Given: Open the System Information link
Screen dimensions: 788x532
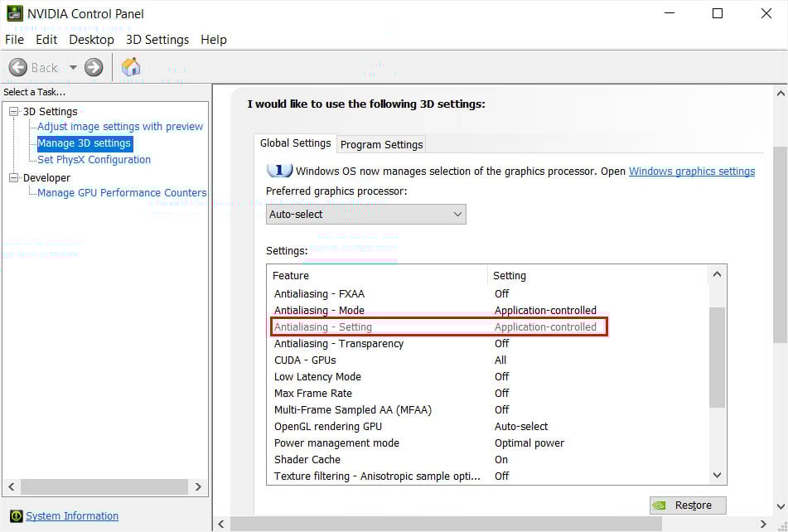Looking at the screenshot, I should point(72,516).
